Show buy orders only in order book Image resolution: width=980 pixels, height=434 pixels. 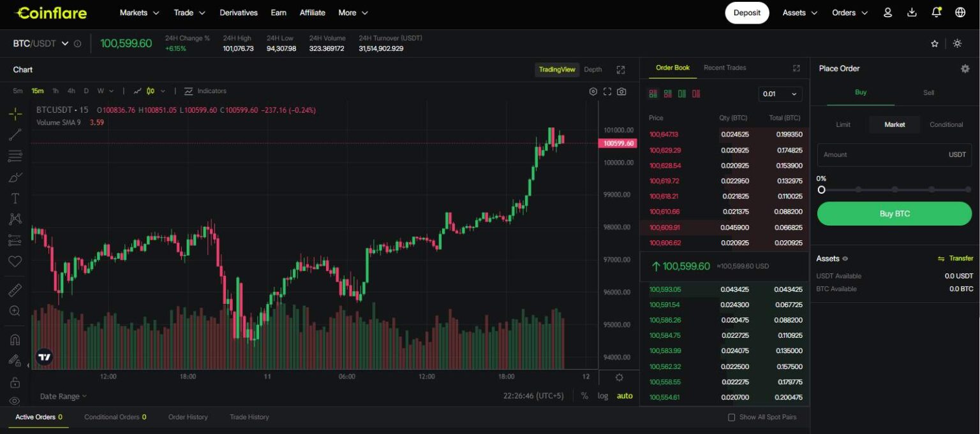[x=682, y=93]
